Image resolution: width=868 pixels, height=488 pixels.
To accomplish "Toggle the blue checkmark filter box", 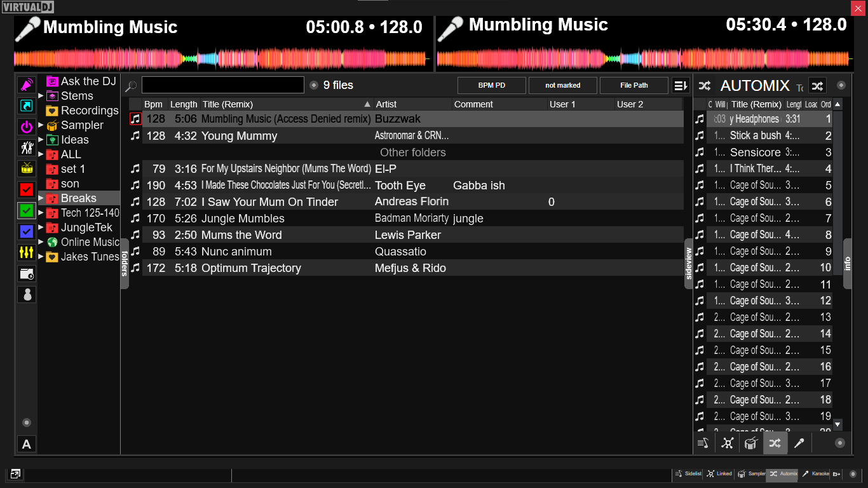I will (26, 231).
